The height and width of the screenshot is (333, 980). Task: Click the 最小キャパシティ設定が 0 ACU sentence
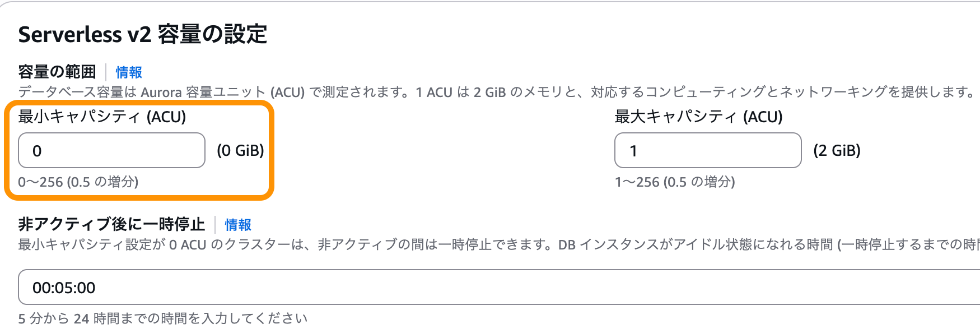point(286,245)
